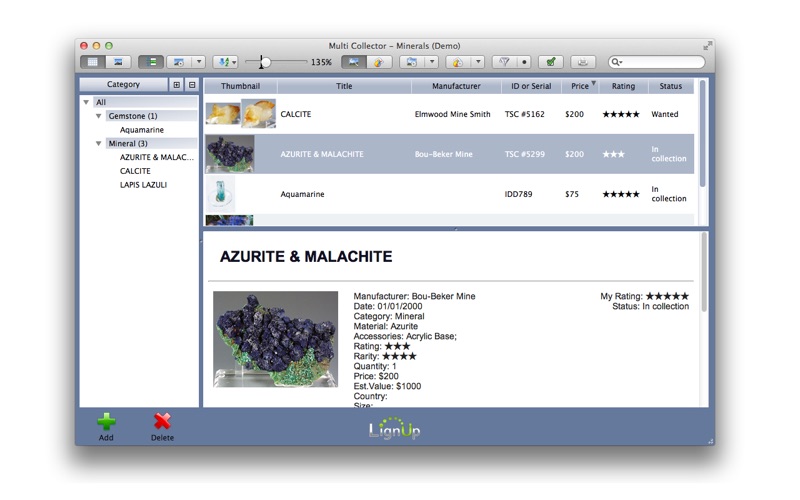Open the search magnifier options
800x500 pixels.
tap(616, 62)
